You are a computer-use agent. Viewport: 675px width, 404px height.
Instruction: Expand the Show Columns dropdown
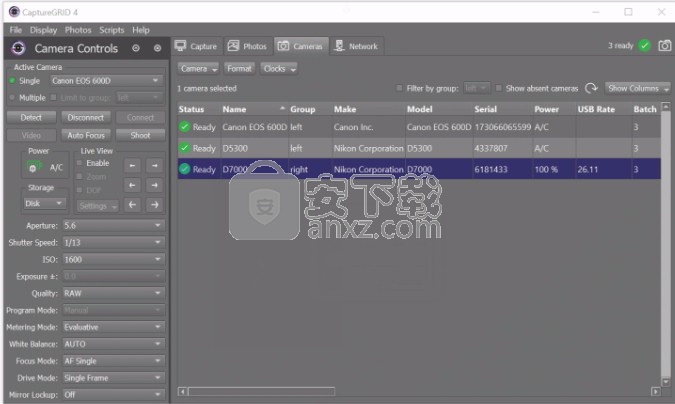point(638,88)
